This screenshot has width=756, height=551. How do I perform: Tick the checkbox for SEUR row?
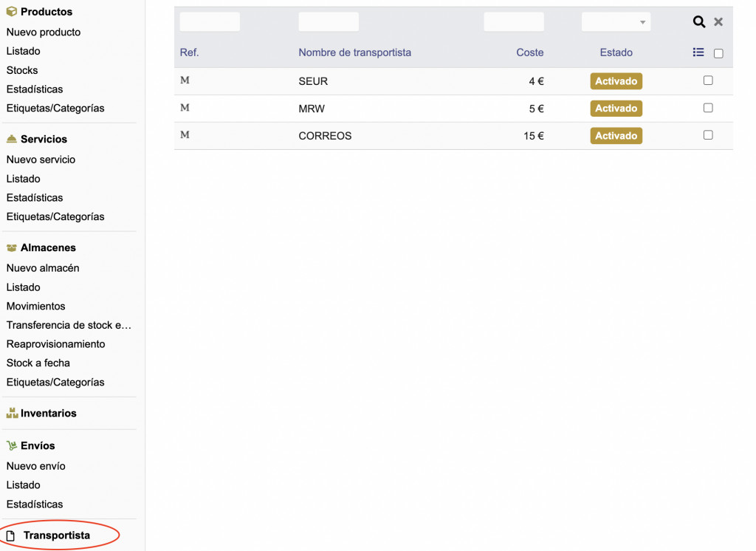click(x=708, y=81)
